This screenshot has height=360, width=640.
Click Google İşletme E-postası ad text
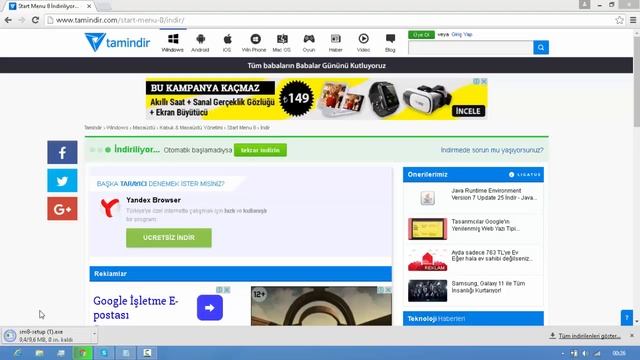136,308
